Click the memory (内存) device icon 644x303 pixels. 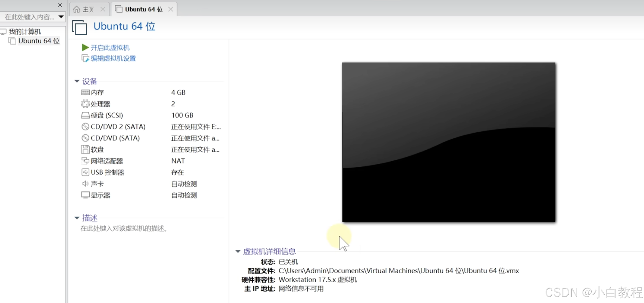pyautogui.click(x=85, y=92)
